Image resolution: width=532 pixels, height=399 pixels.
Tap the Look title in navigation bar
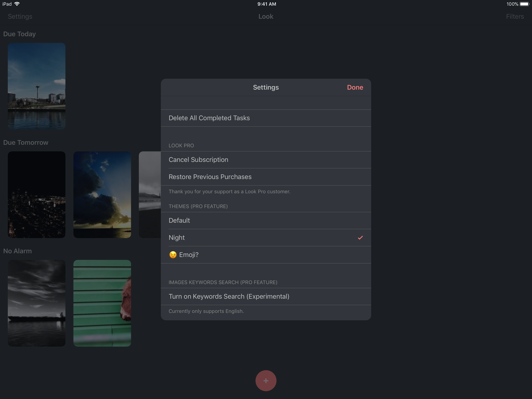(x=266, y=16)
